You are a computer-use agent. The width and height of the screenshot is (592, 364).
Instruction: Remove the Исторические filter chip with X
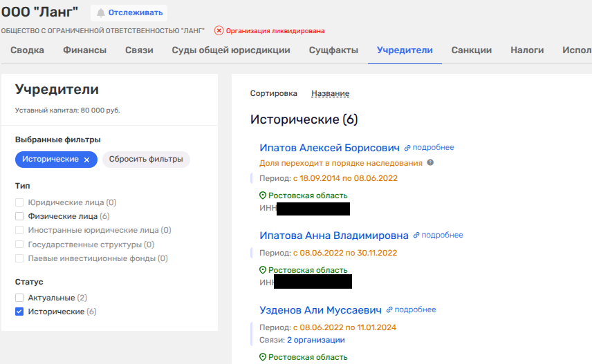point(86,160)
